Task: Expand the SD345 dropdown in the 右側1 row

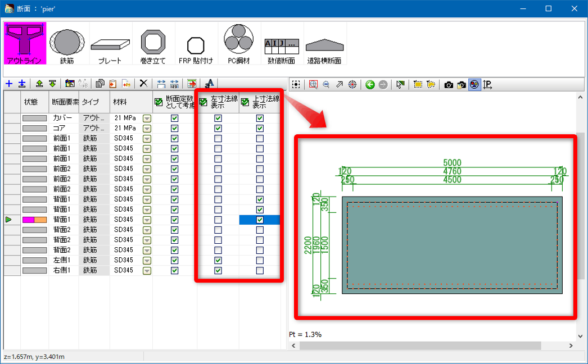Action: pyautogui.click(x=147, y=271)
